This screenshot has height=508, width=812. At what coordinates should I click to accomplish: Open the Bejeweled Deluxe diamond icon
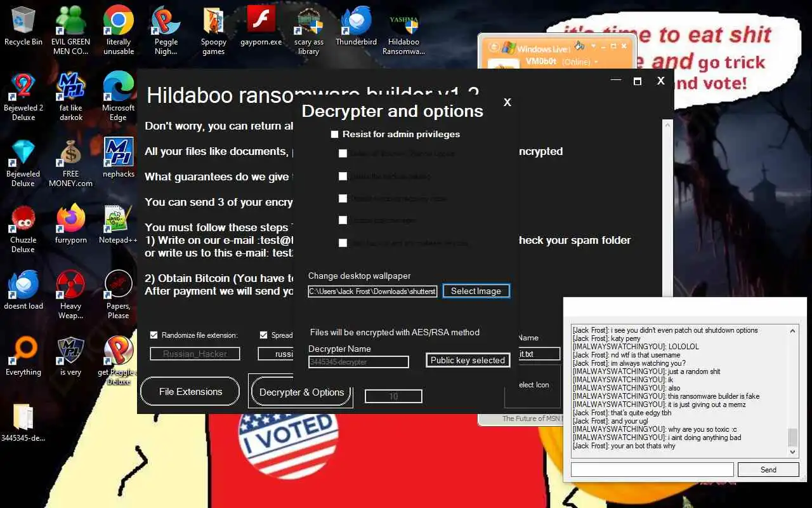click(x=23, y=163)
